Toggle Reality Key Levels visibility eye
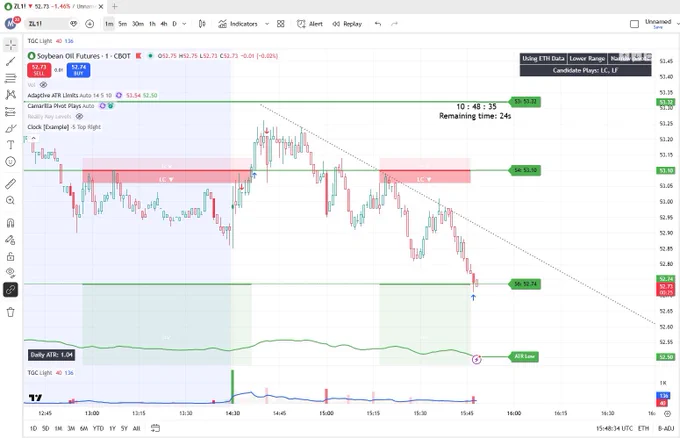This screenshot has height=438, width=680. coord(79,116)
